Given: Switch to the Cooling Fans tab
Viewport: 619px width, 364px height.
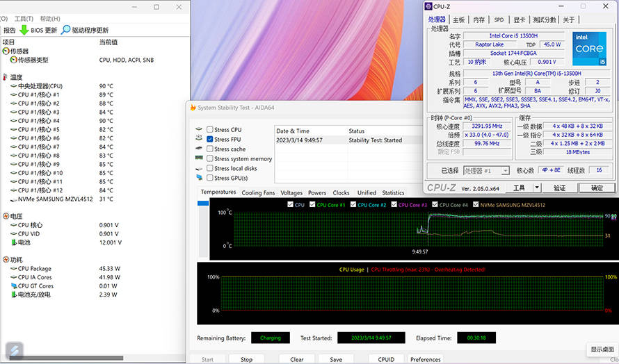Looking at the screenshot, I should tap(258, 193).
